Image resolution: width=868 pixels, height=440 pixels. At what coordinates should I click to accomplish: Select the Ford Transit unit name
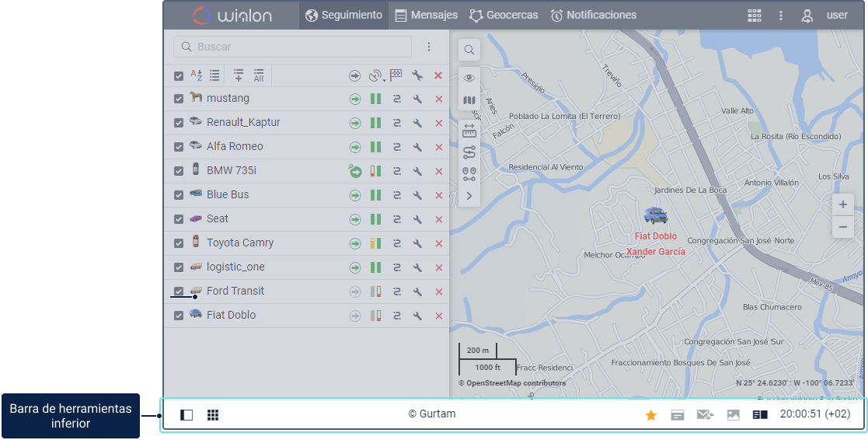click(x=235, y=291)
